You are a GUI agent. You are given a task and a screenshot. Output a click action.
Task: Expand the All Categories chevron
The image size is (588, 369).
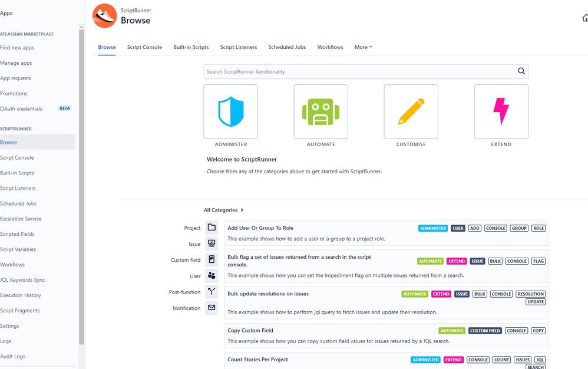coord(242,210)
